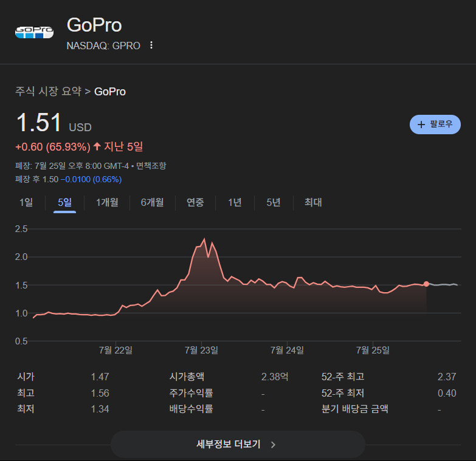Follow GoPro with the 팔로우 button

[435, 125]
